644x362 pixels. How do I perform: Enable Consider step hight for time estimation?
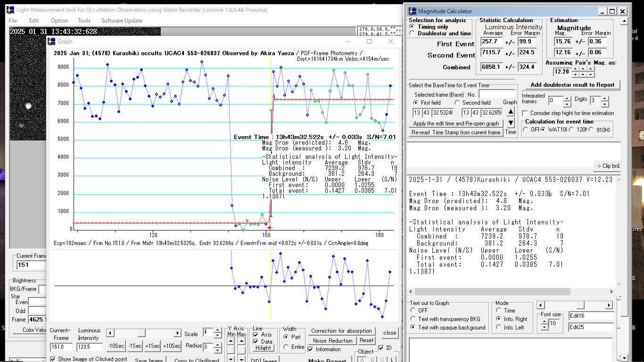coord(525,113)
